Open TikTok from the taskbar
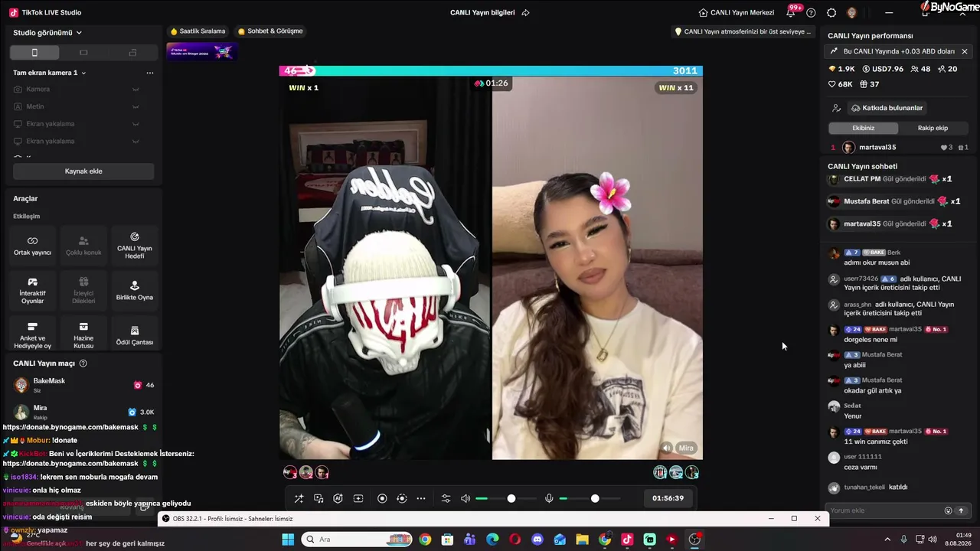980x551 pixels. [627, 540]
